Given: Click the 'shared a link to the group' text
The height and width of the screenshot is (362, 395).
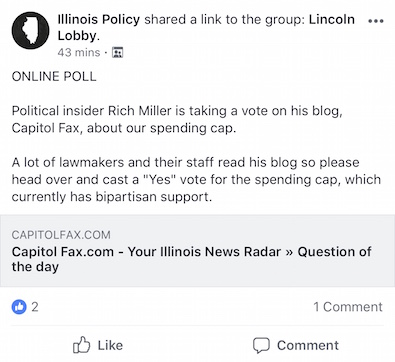Looking at the screenshot, I should point(225,19).
